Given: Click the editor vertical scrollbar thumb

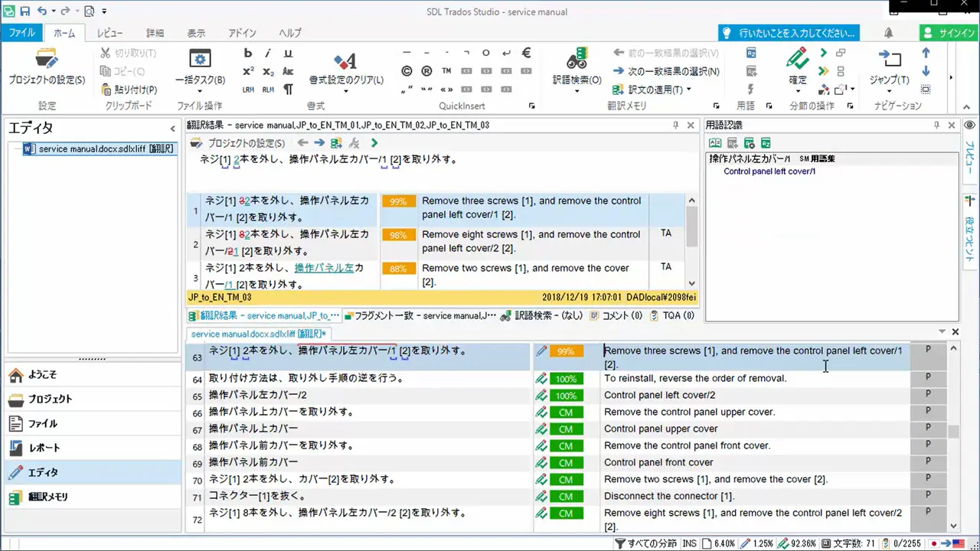Looking at the screenshot, I should (x=953, y=432).
